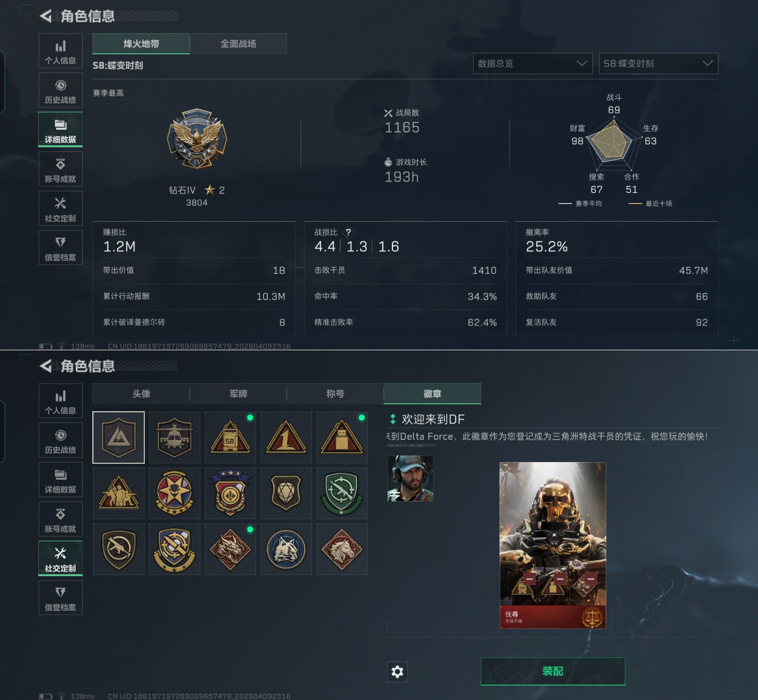Select the wolf head badge
The width and height of the screenshot is (758, 700).
click(286, 549)
